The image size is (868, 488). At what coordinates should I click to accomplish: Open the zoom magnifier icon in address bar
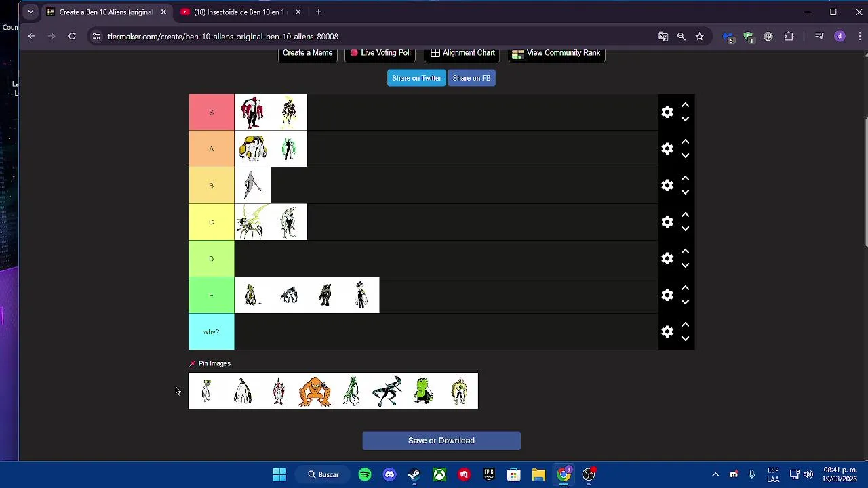pos(681,37)
